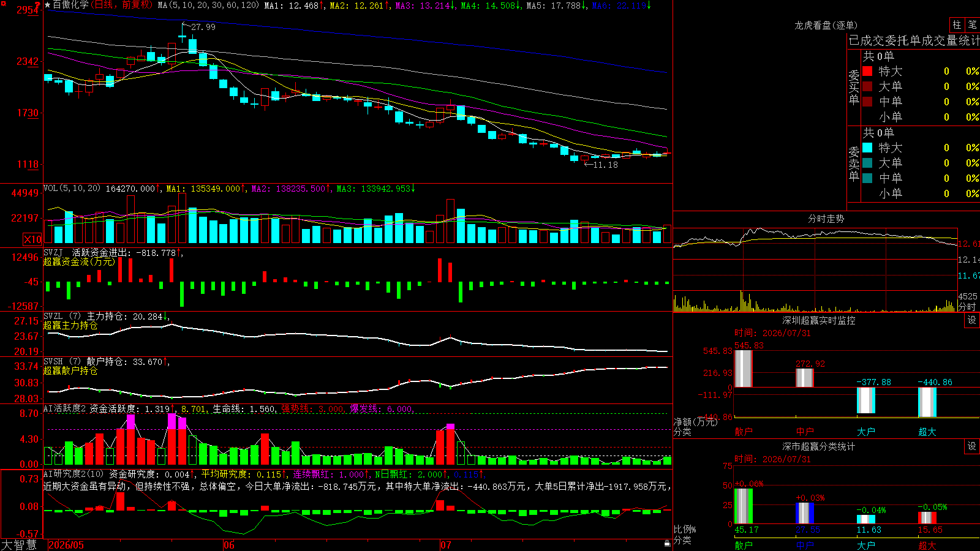Image resolution: width=980 pixels, height=551 pixels.
Task: Click the 大智慧 logo at bottom-left
Action: tap(19, 545)
